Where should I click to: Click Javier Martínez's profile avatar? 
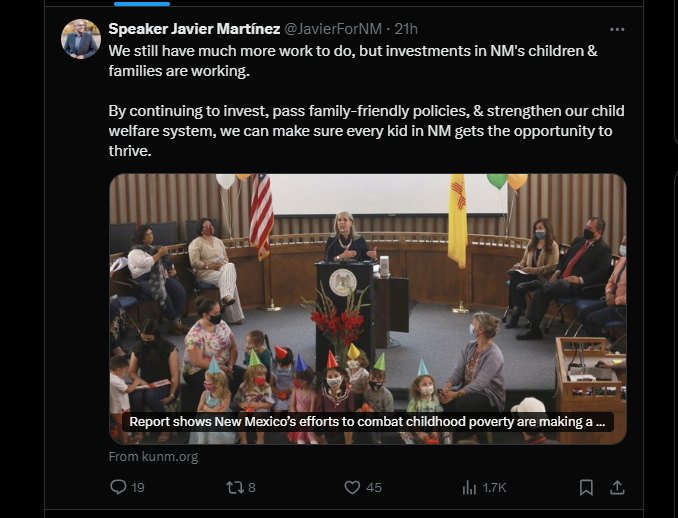tap(81, 39)
